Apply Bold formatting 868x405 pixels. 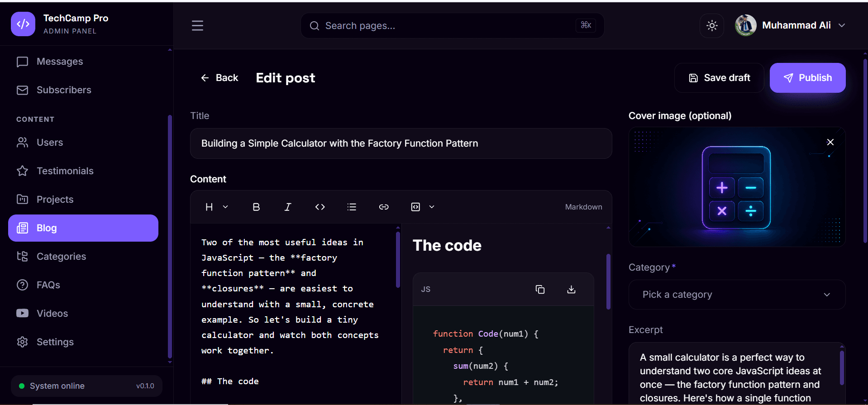coord(256,207)
